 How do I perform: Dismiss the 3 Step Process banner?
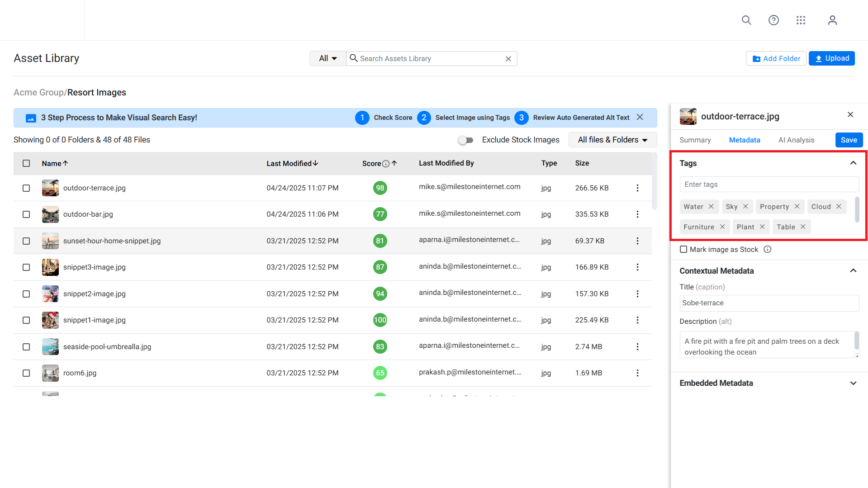pos(640,117)
